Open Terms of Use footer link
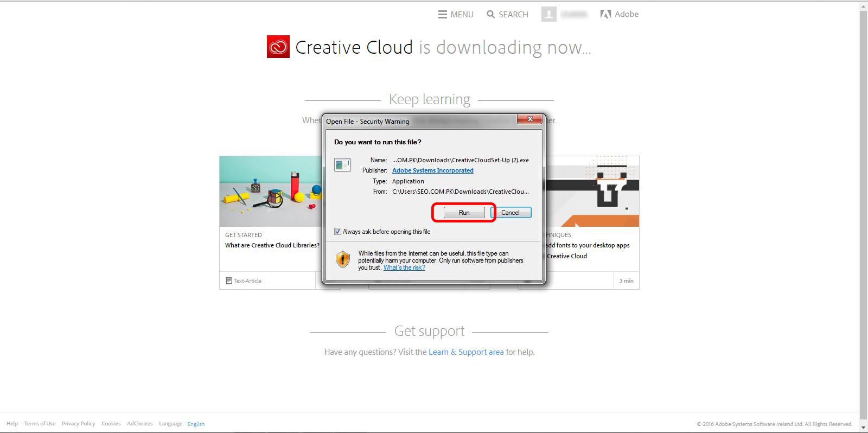 [x=40, y=424]
